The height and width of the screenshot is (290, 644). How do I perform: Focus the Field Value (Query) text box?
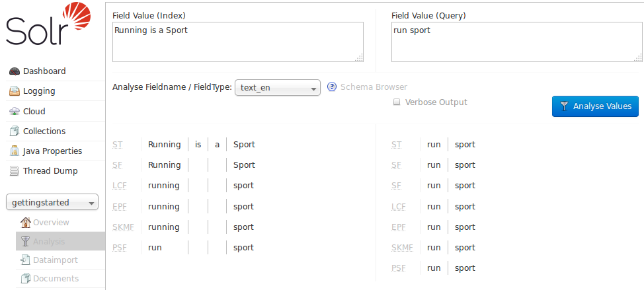516,42
